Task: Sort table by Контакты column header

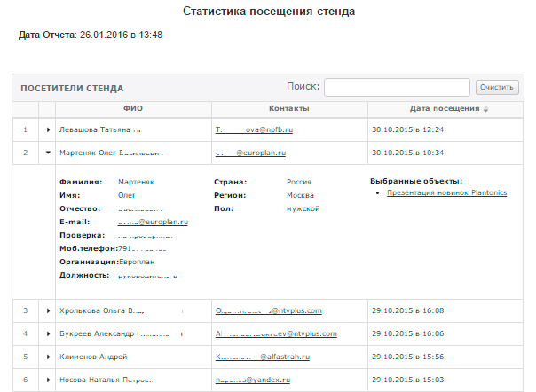Action: 288,108
